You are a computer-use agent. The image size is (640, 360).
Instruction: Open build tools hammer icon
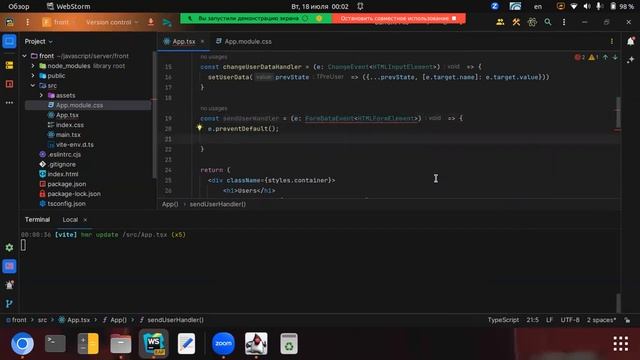click(516, 22)
